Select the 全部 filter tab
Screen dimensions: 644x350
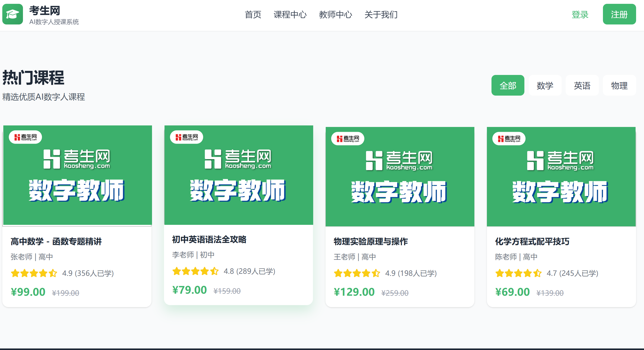click(508, 85)
